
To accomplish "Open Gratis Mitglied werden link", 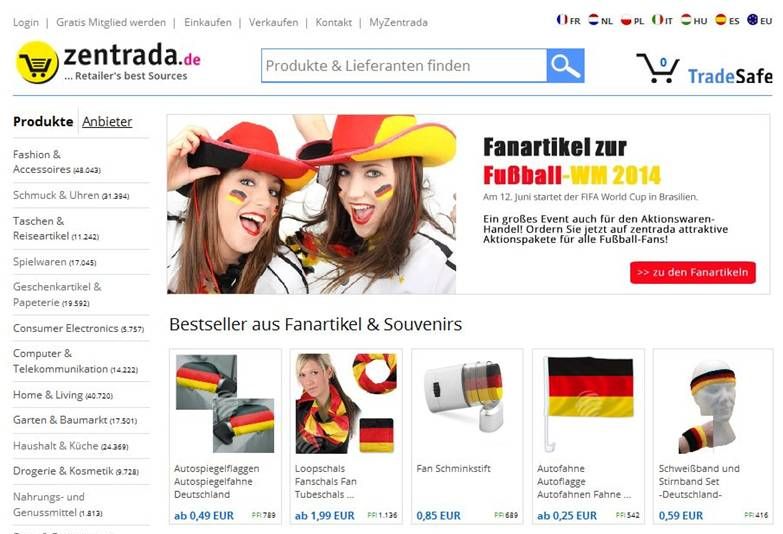I will [x=111, y=22].
